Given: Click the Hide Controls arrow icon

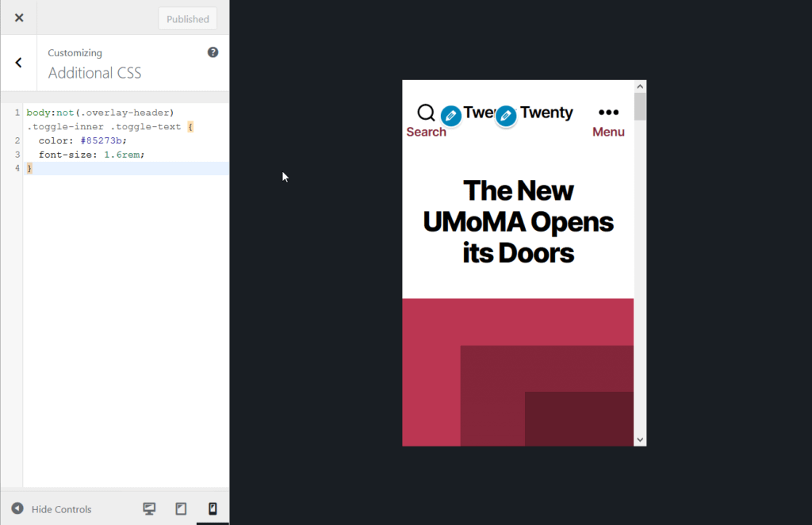Looking at the screenshot, I should [x=17, y=508].
